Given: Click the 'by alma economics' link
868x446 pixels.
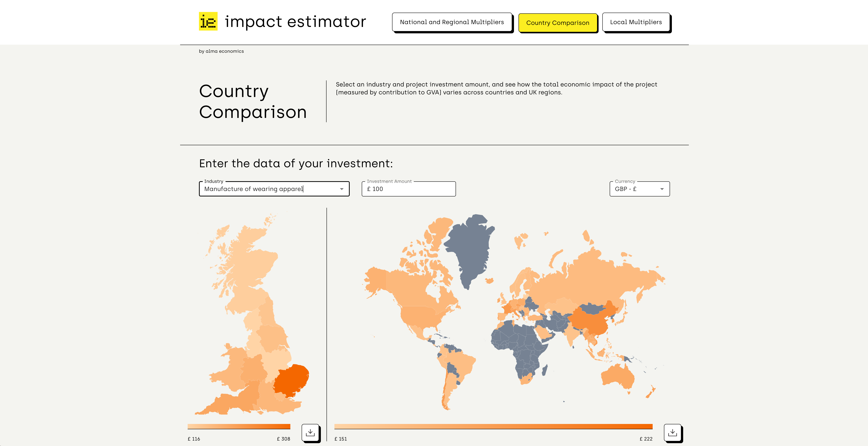Looking at the screenshot, I should coord(221,51).
